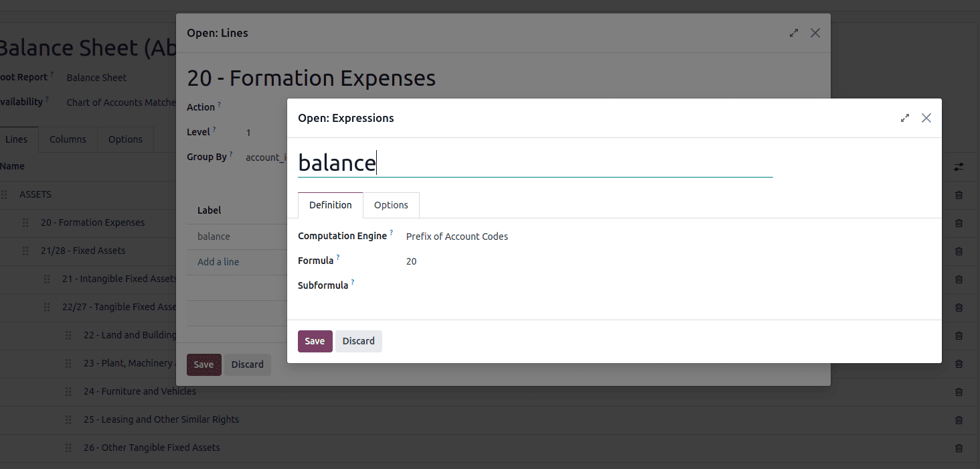The image size is (980, 469).
Task: Grab the drag handle of 23 - Plant, Machinery
Action: [x=68, y=363]
